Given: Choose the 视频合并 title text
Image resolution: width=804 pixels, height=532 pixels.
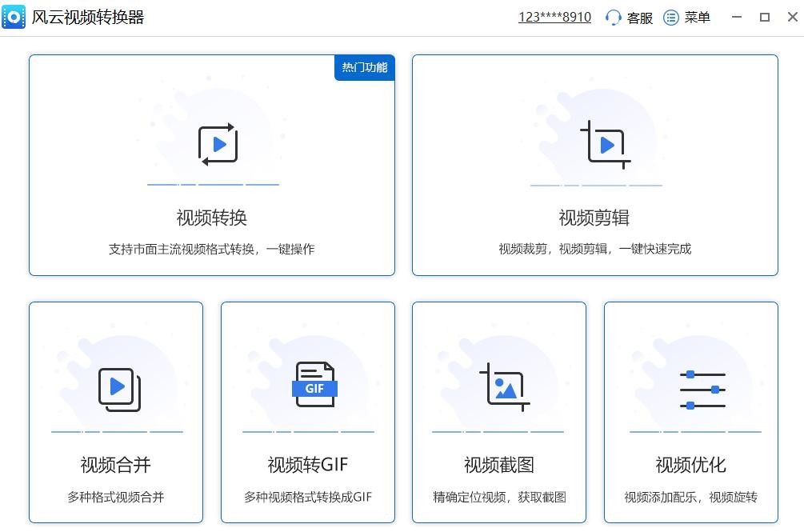Looking at the screenshot, I should pyautogui.click(x=116, y=465).
